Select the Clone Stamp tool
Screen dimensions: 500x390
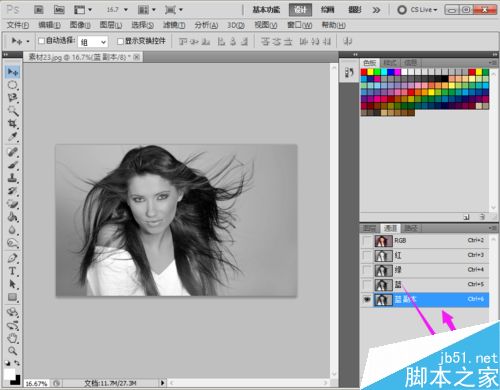[x=13, y=178]
